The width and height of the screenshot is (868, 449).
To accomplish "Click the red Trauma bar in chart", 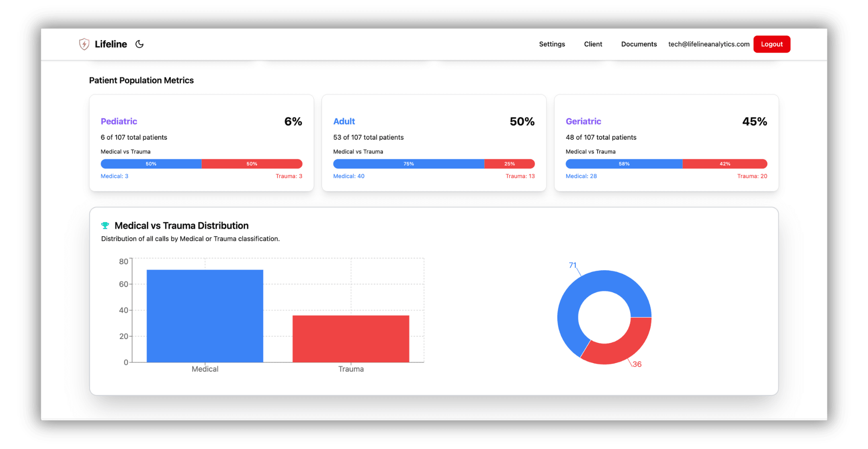I will (351, 339).
